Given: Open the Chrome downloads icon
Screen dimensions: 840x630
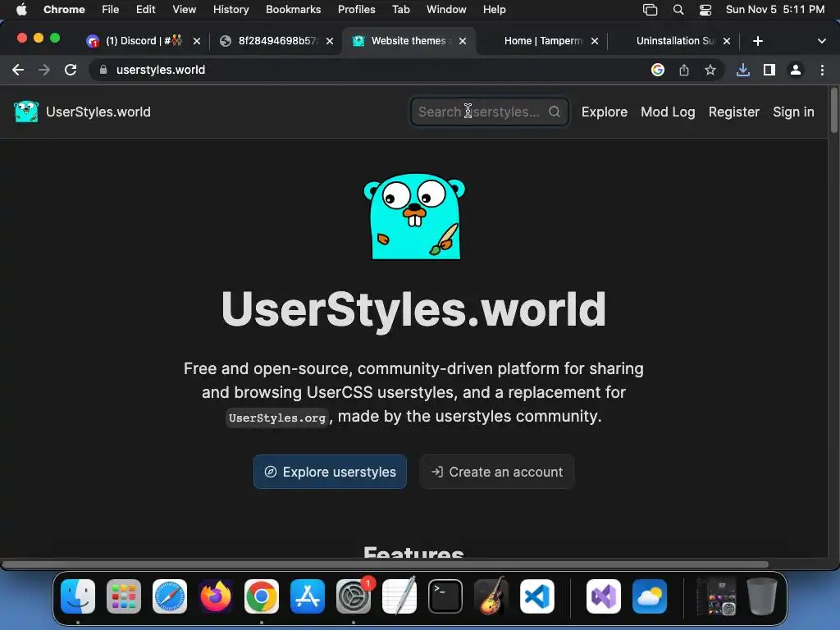Looking at the screenshot, I should tap(743, 70).
